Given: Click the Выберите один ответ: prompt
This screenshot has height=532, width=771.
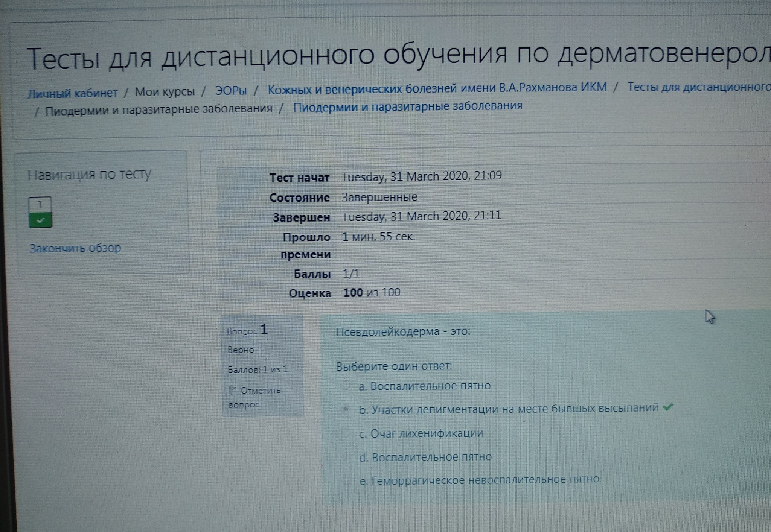Looking at the screenshot, I should [x=394, y=366].
